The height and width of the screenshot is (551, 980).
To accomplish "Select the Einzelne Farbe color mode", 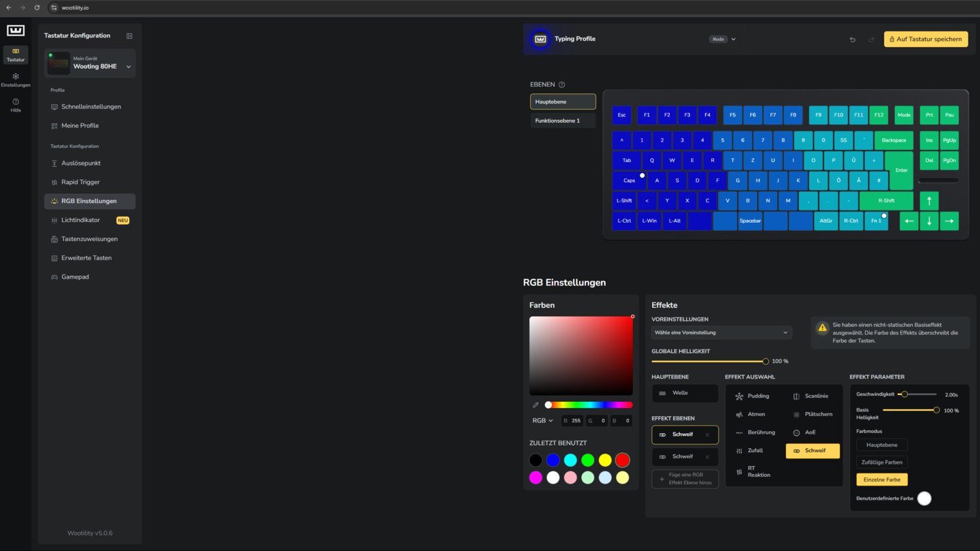I will (881, 479).
